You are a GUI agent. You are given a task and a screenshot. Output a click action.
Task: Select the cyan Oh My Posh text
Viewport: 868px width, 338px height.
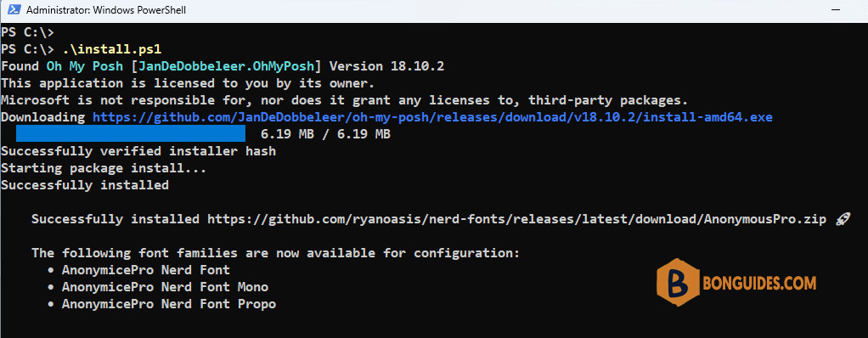pos(82,66)
